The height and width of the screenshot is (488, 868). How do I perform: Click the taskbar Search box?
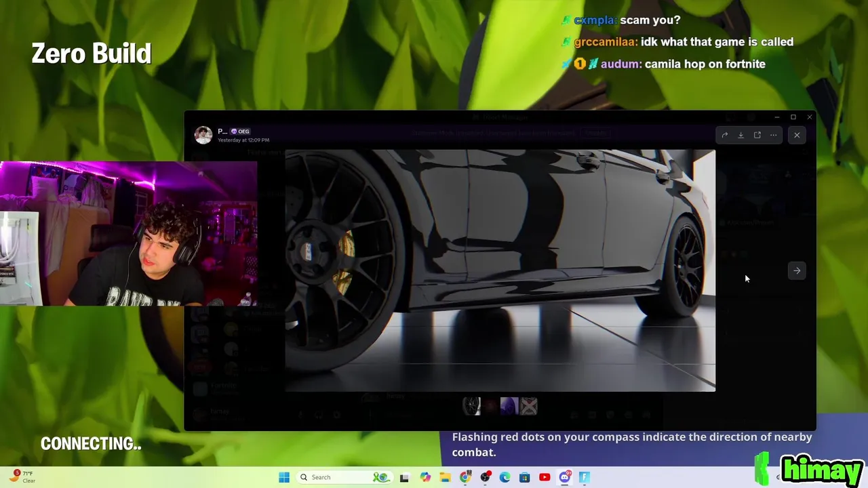click(344, 477)
